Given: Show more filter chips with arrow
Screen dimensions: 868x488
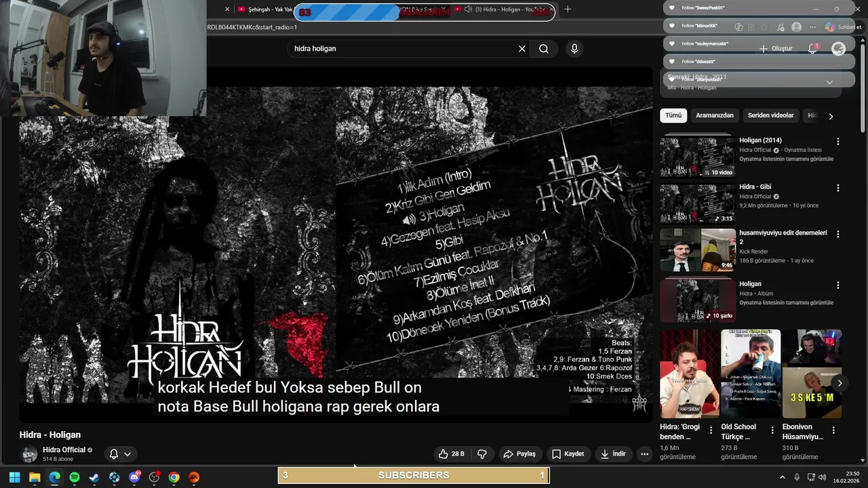Looking at the screenshot, I should pyautogui.click(x=831, y=116).
